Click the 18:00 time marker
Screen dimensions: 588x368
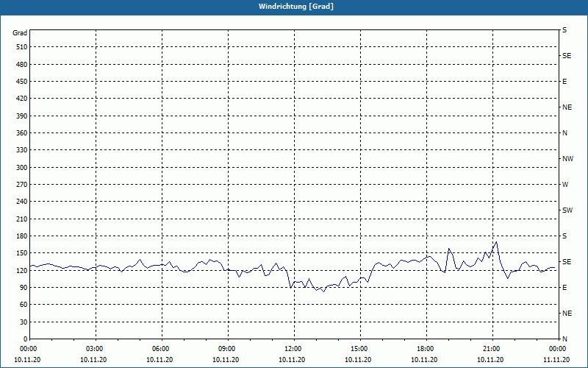[x=426, y=349]
